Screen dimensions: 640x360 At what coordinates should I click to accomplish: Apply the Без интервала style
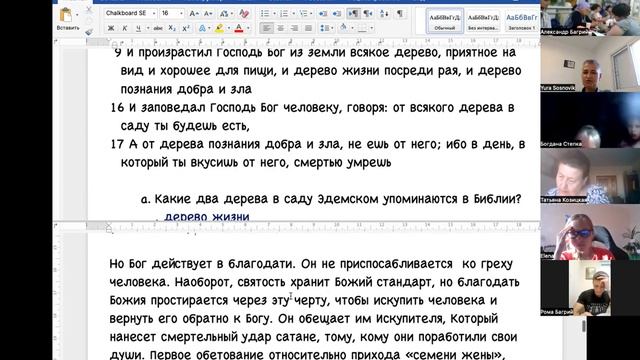point(483,21)
